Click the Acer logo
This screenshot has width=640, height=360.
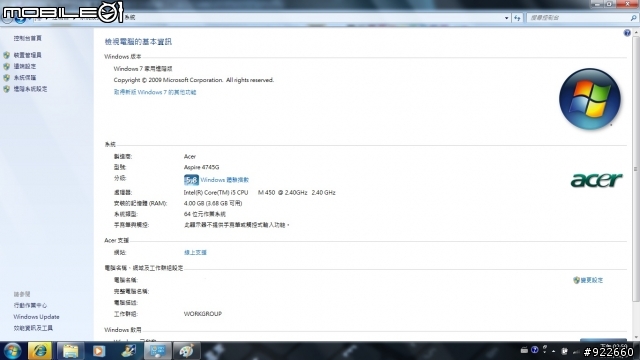coord(596,180)
